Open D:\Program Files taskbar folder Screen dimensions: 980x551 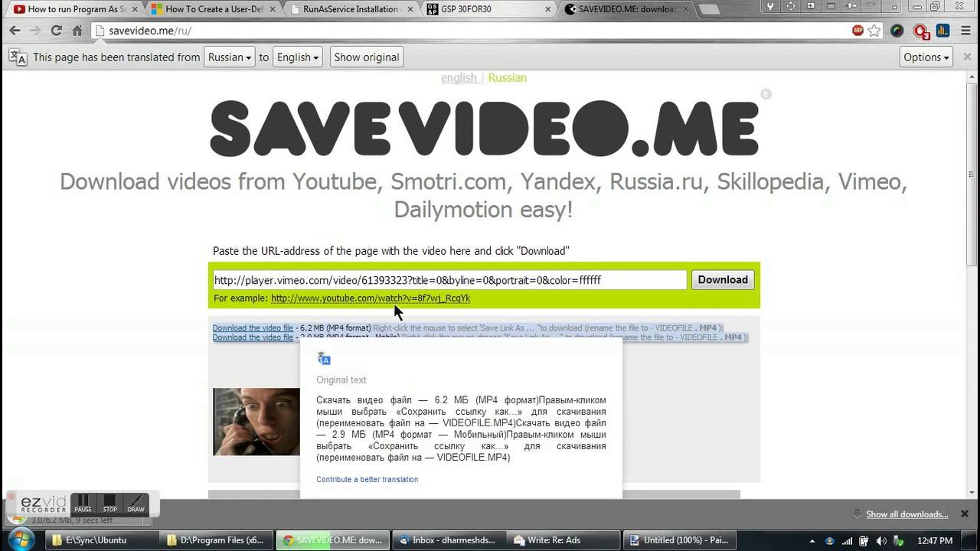(217, 540)
